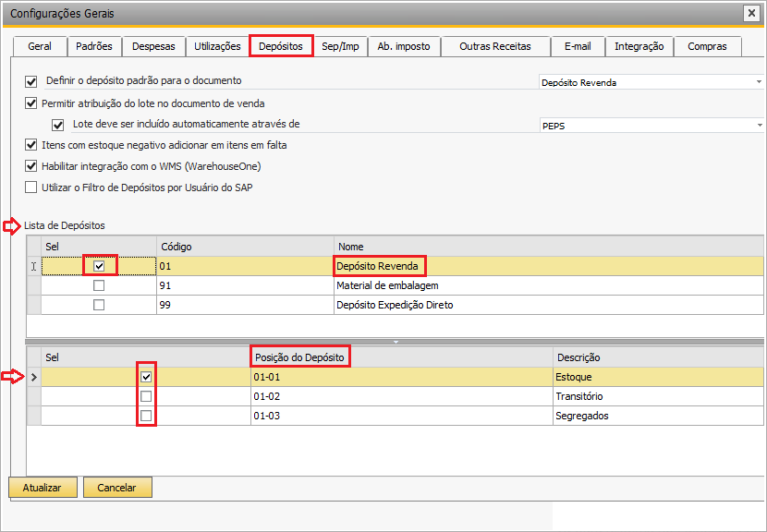Click the row selector for position 01-02
The image size is (767, 532).
pos(34,396)
